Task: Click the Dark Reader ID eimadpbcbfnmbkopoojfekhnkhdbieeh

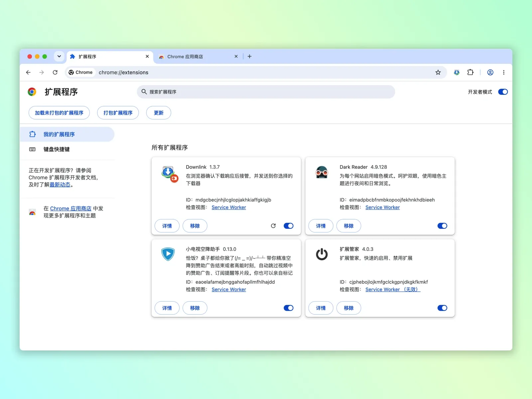Action: [x=392, y=200]
